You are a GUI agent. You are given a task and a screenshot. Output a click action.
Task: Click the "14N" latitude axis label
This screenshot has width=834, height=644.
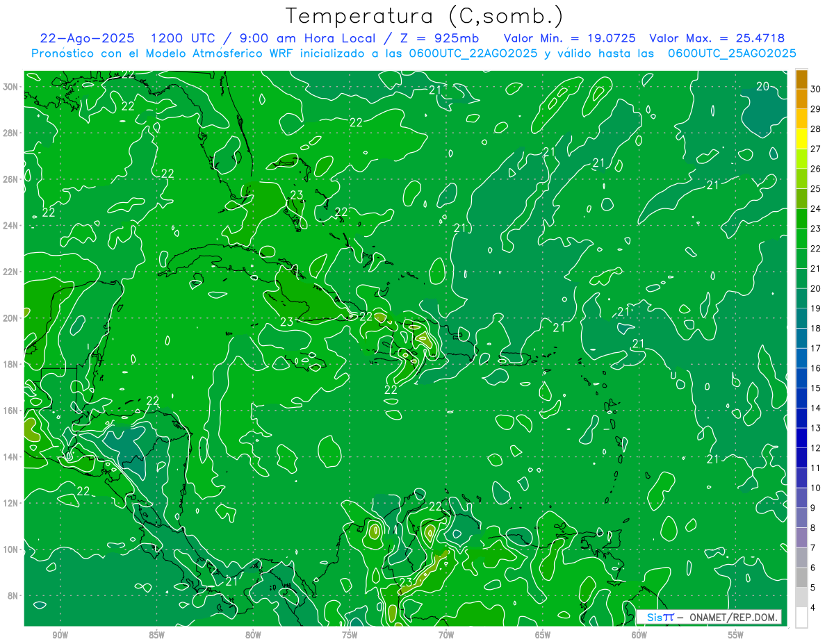click(x=12, y=456)
